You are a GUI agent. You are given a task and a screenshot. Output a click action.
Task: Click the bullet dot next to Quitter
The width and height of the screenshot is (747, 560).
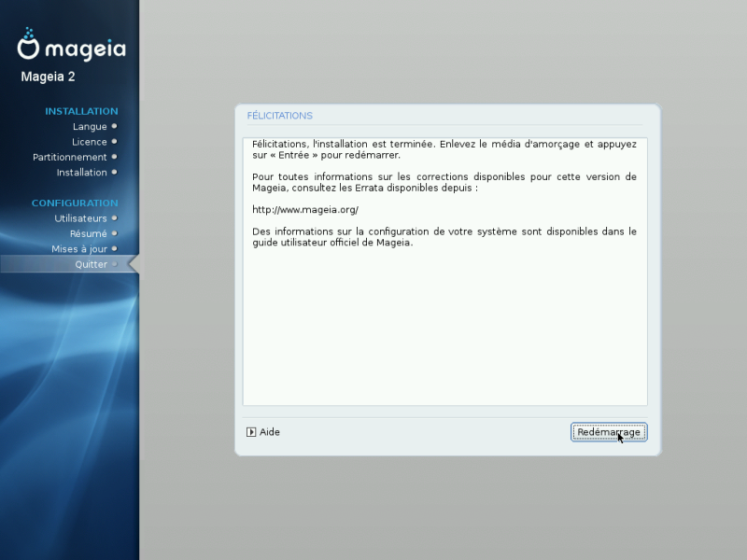tap(114, 264)
